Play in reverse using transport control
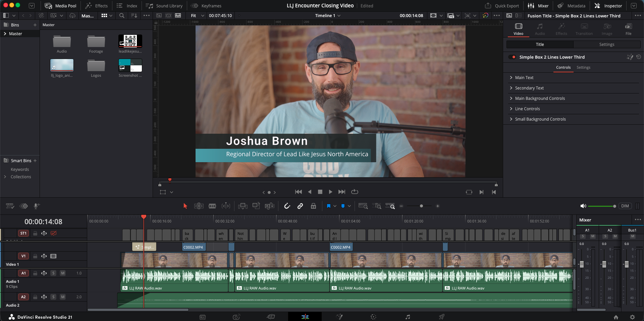The height and width of the screenshot is (321, 644). tap(310, 192)
